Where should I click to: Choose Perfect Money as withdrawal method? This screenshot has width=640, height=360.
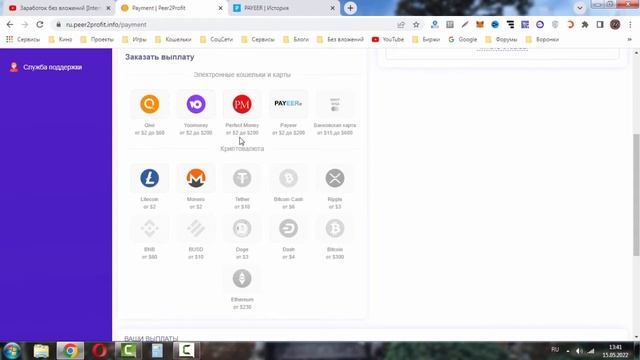coord(242,104)
